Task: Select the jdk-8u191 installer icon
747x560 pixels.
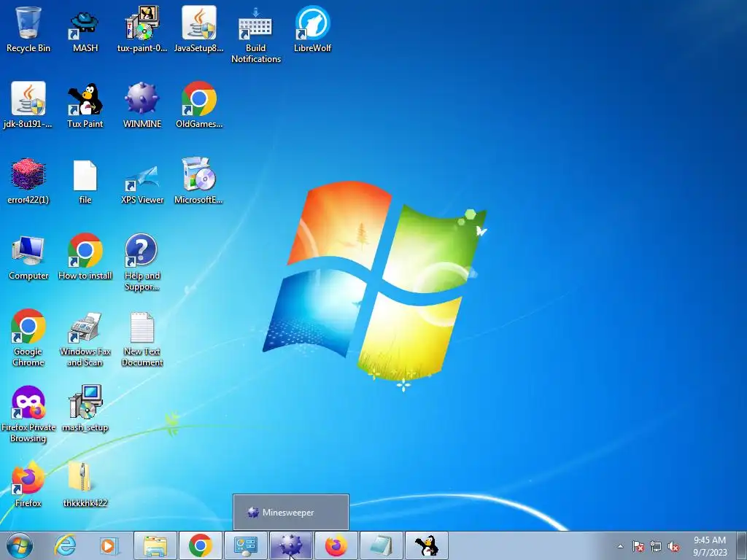Action: tap(28, 105)
